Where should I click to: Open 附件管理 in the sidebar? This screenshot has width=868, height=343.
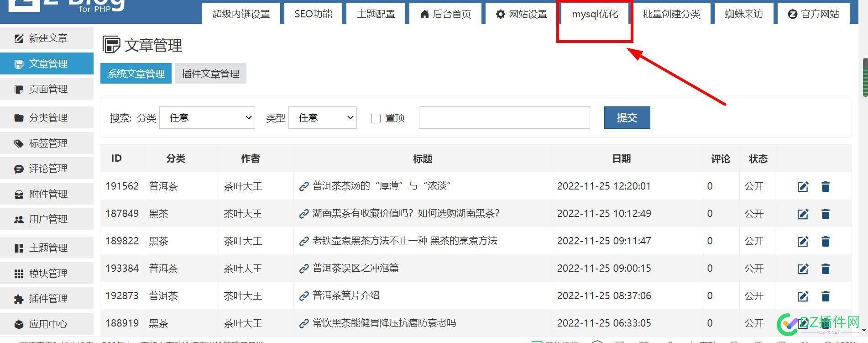tap(47, 194)
